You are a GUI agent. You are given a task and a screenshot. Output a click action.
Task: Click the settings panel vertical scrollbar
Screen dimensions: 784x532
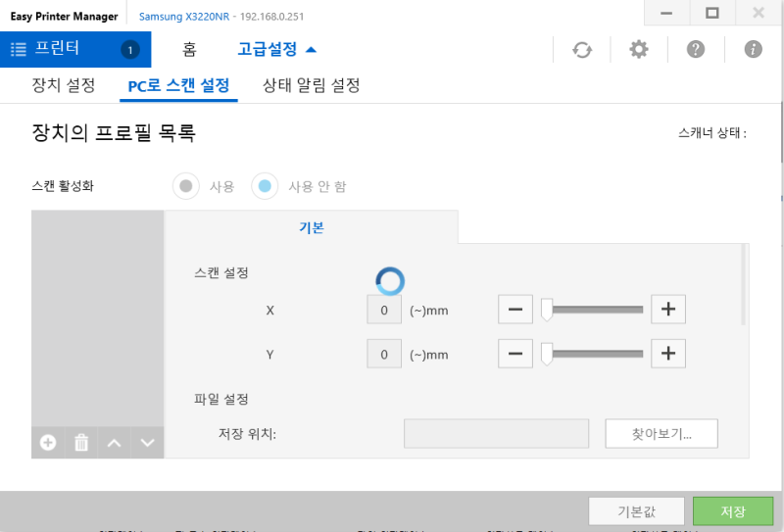(x=743, y=284)
